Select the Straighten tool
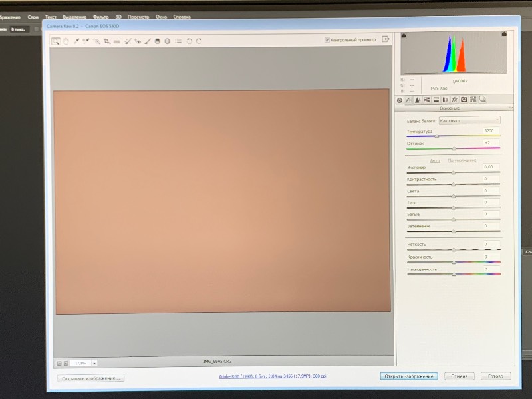The width and height of the screenshot is (532, 399). tap(117, 41)
